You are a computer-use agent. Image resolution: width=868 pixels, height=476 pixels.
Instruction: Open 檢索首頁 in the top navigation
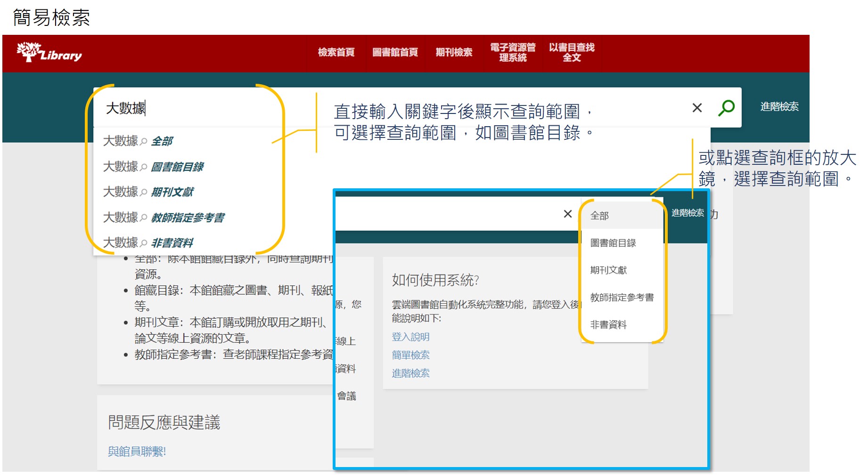click(x=336, y=52)
